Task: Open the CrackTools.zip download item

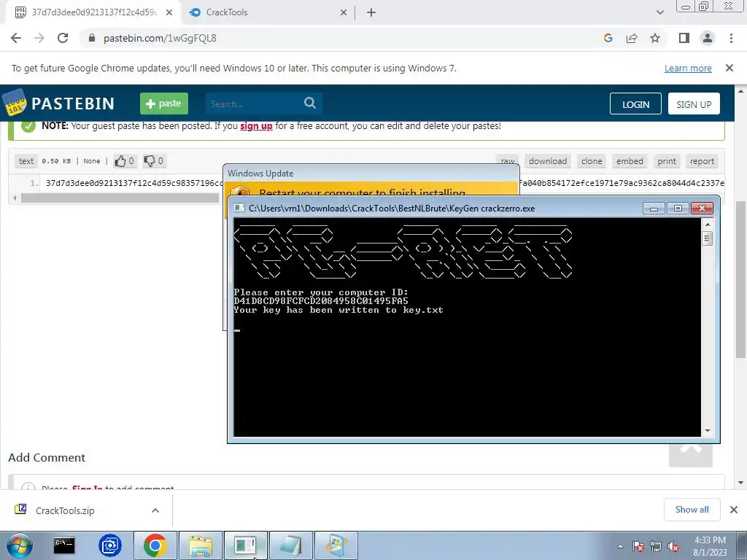Action: pos(65,510)
